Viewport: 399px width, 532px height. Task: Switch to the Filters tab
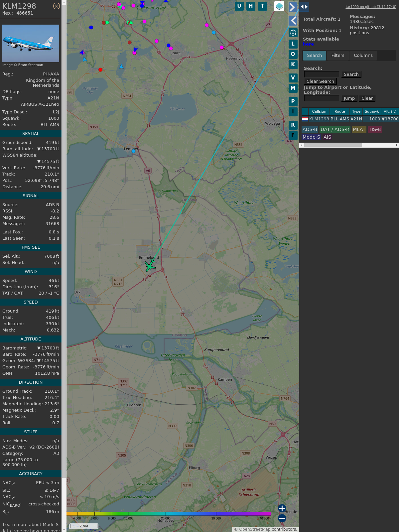(x=338, y=56)
